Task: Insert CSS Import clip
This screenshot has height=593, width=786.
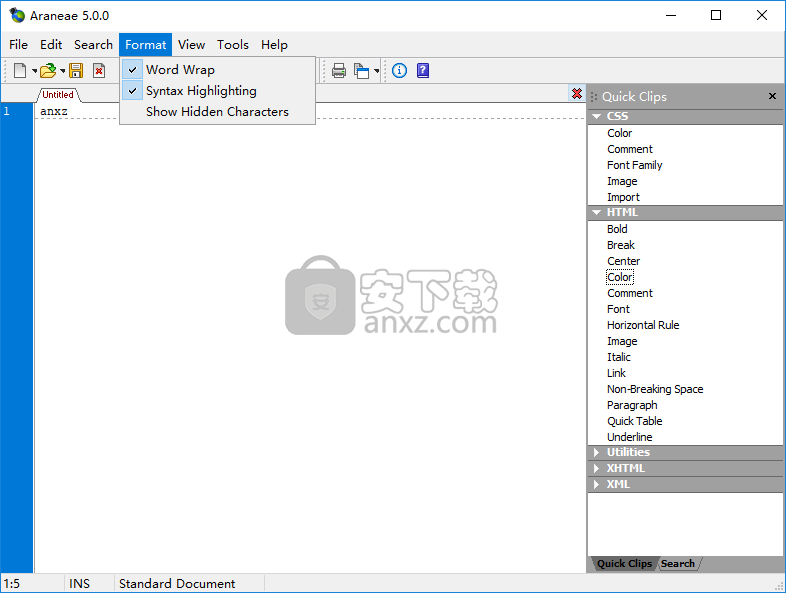Action: 624,197
